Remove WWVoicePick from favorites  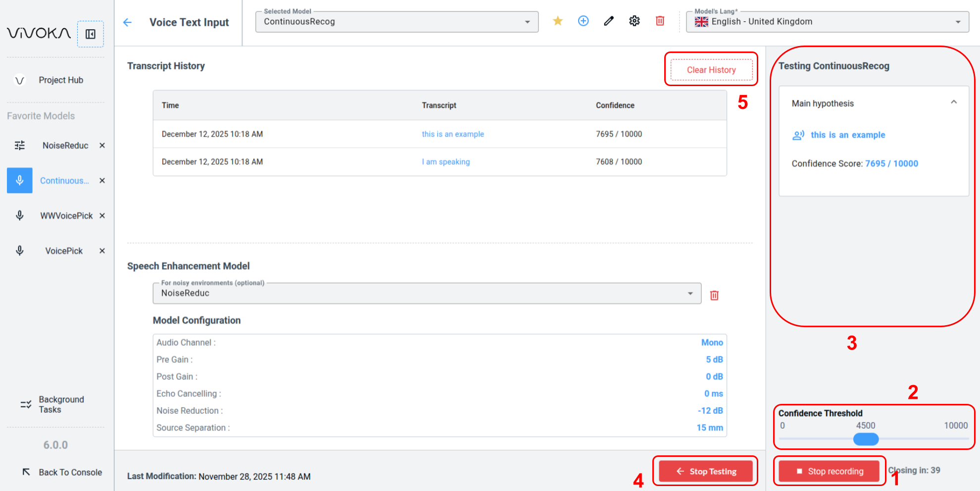click(102, 216)
